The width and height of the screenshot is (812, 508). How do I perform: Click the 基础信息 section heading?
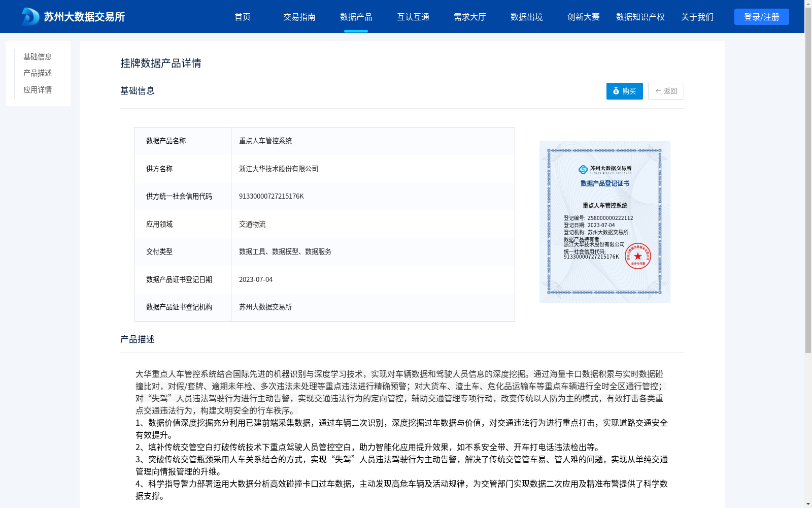(138, 91)
